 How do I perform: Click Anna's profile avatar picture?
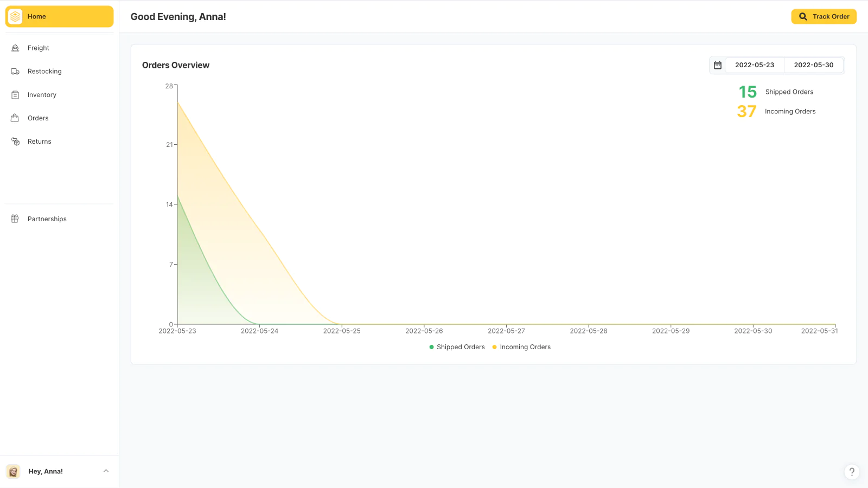(13, 471)
